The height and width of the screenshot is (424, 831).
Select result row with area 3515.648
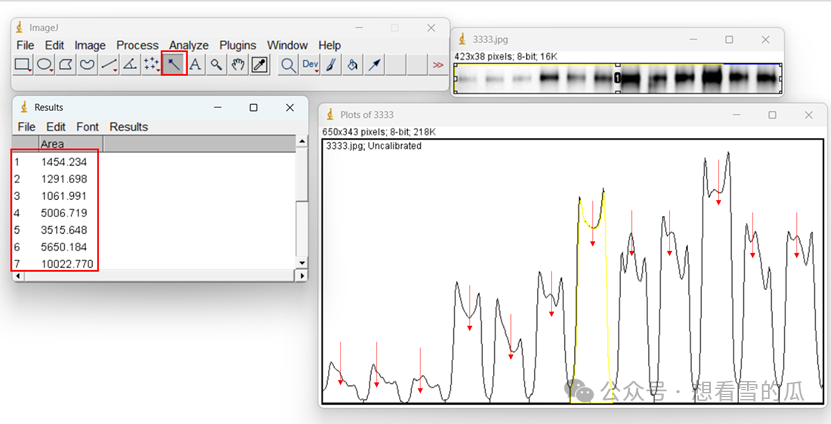(154, 230)
